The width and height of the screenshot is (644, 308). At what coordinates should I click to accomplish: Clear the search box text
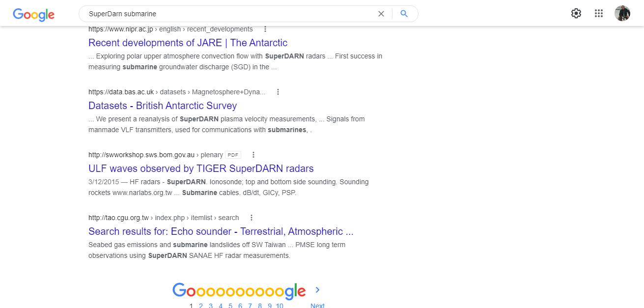(381, 14)
